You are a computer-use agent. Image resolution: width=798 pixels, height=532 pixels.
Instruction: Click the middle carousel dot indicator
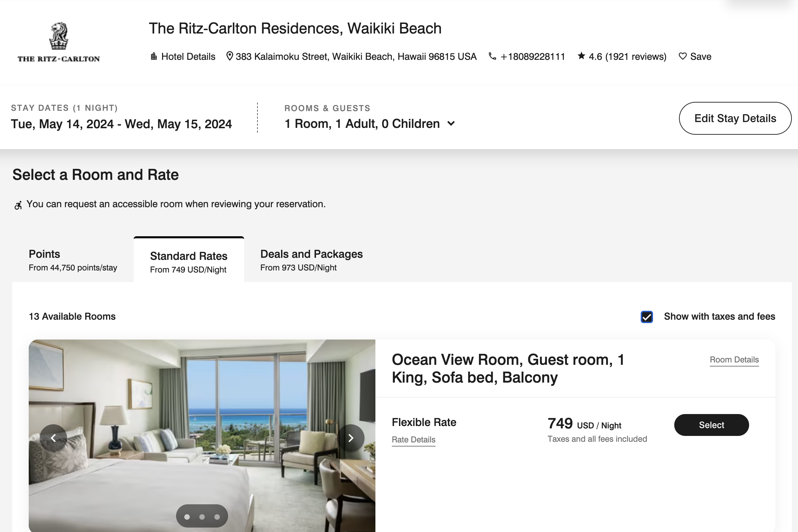pos(202,517)
